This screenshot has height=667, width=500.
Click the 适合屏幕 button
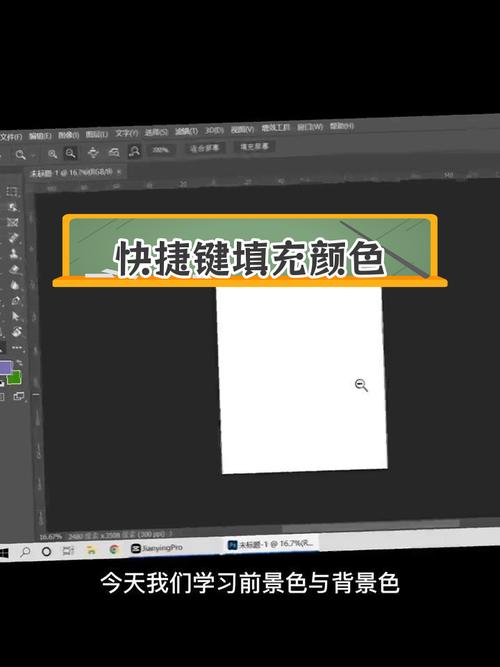click(204, 148)
